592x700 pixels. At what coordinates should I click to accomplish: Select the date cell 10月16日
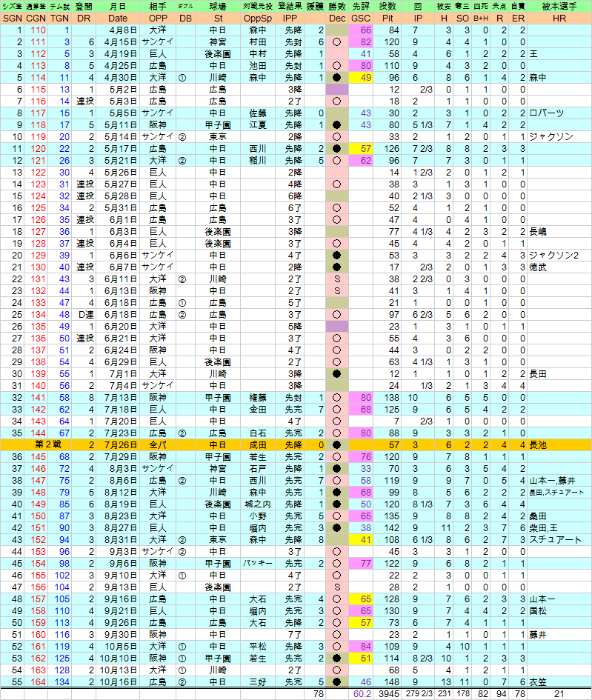[117, 681]
